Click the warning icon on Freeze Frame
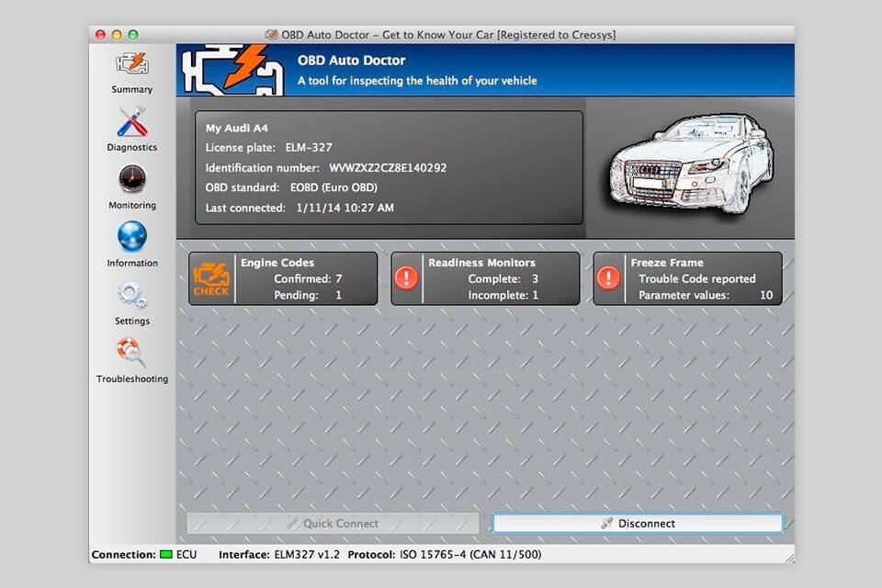The height and width of the screenshot is (588, 882). pos(608,277)
